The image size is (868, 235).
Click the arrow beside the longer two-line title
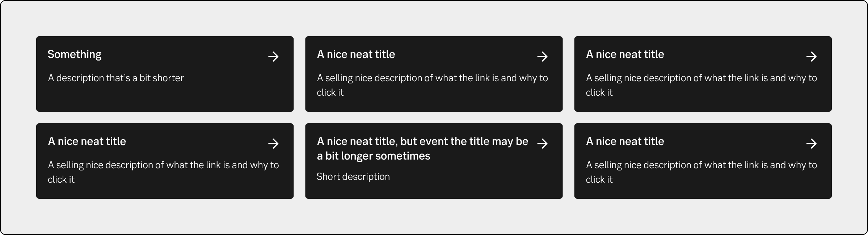(x=542, y=144)
